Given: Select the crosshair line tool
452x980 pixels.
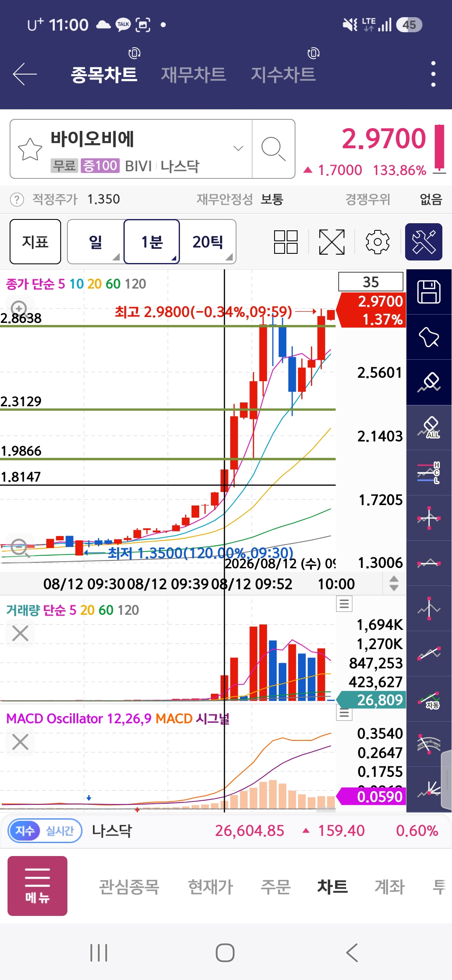Looking at the screenshot, I should pos(429,518).
